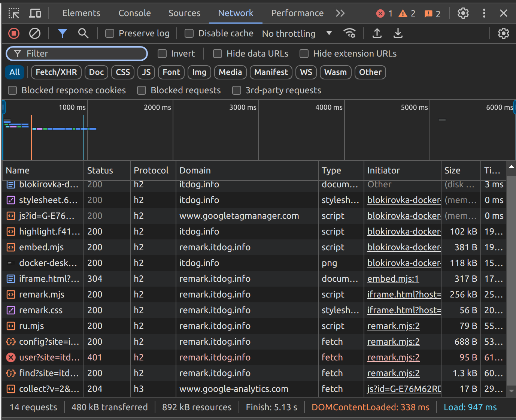Toggle the device toolbar icon

pyautogui.click(x=35, y=13)
